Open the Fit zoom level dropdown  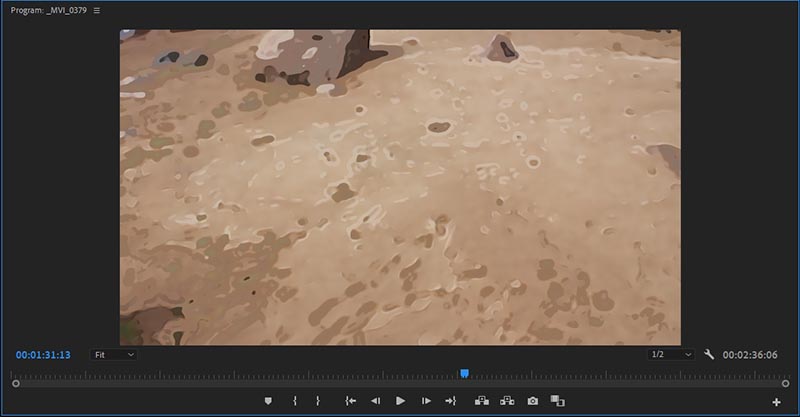click(114, 355)
